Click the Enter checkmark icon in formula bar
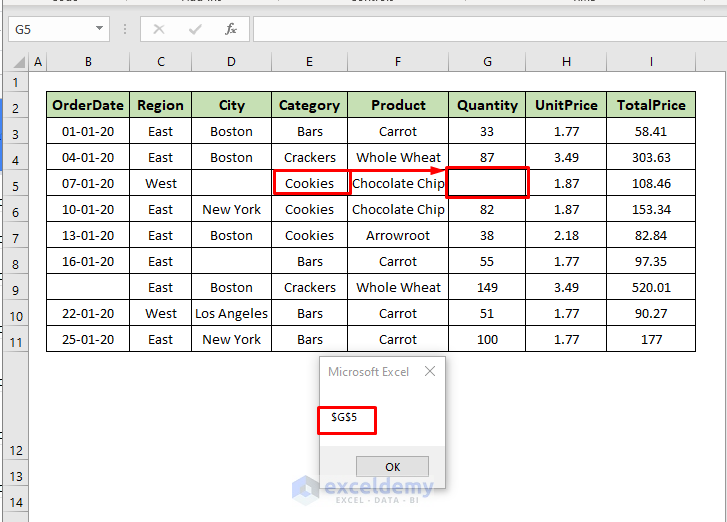 [x=195, y=29]
